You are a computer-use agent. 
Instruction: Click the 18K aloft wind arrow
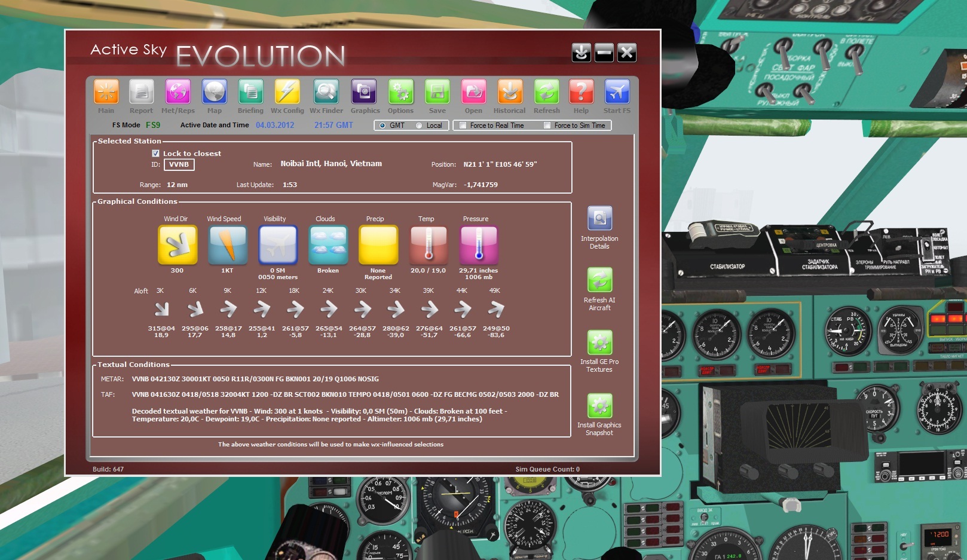tap(295, 309)
